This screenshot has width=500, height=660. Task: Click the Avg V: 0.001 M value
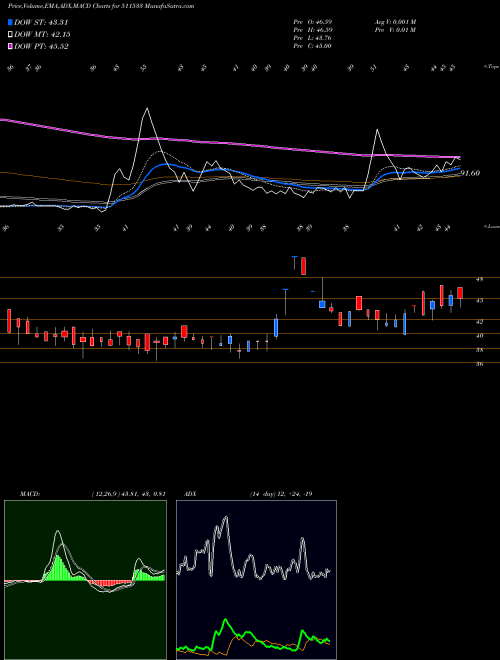[395, 22]
